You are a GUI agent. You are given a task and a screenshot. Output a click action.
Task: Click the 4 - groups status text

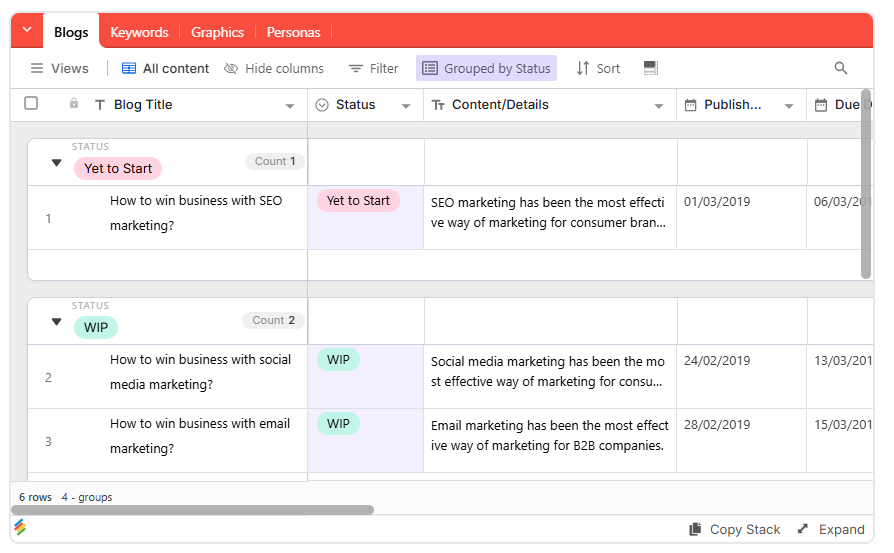[x=87, y=497]
